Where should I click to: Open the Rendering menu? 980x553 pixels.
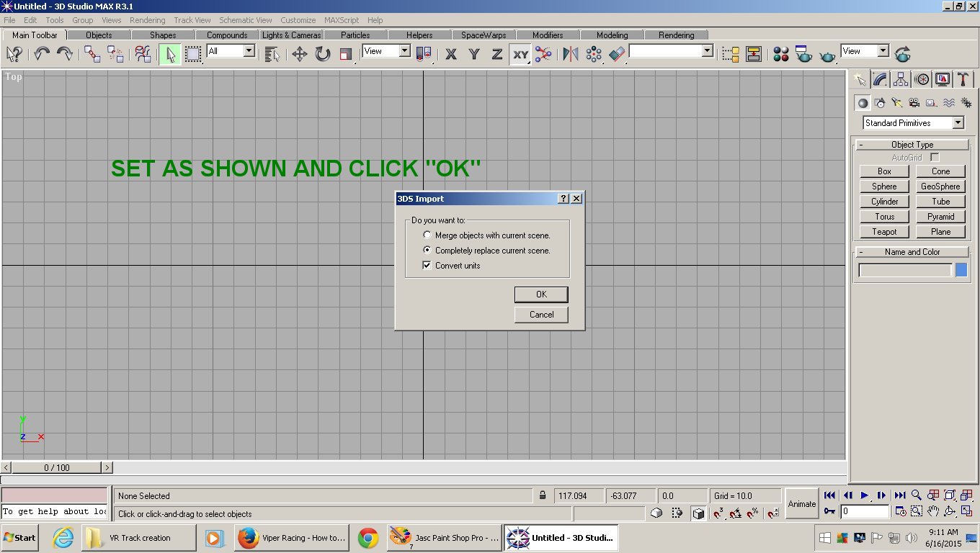(147, 20)
